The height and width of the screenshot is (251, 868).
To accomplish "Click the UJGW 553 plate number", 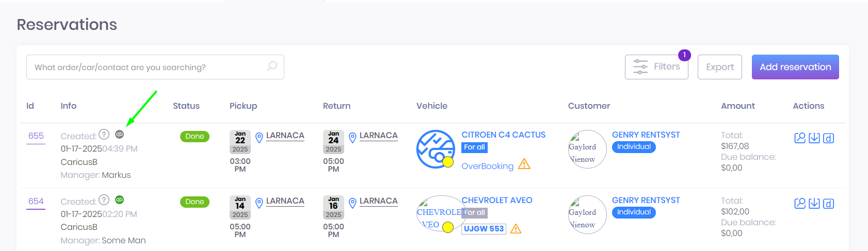I will 484,229.
